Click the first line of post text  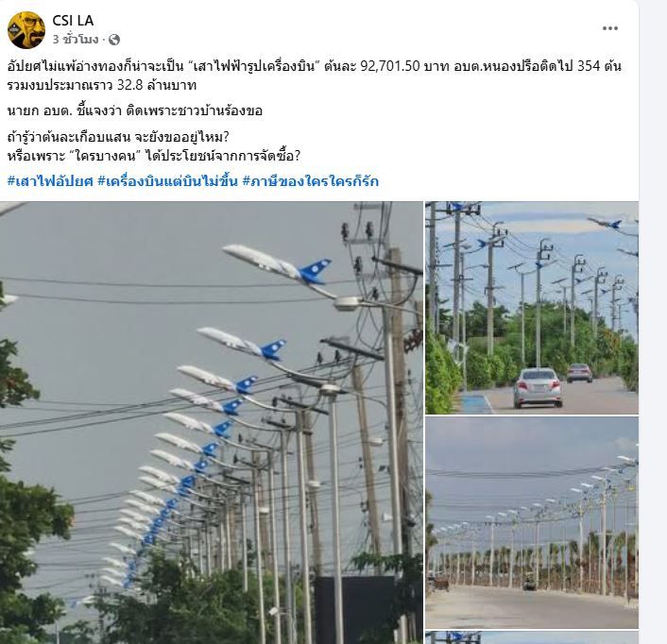[315, 66]
